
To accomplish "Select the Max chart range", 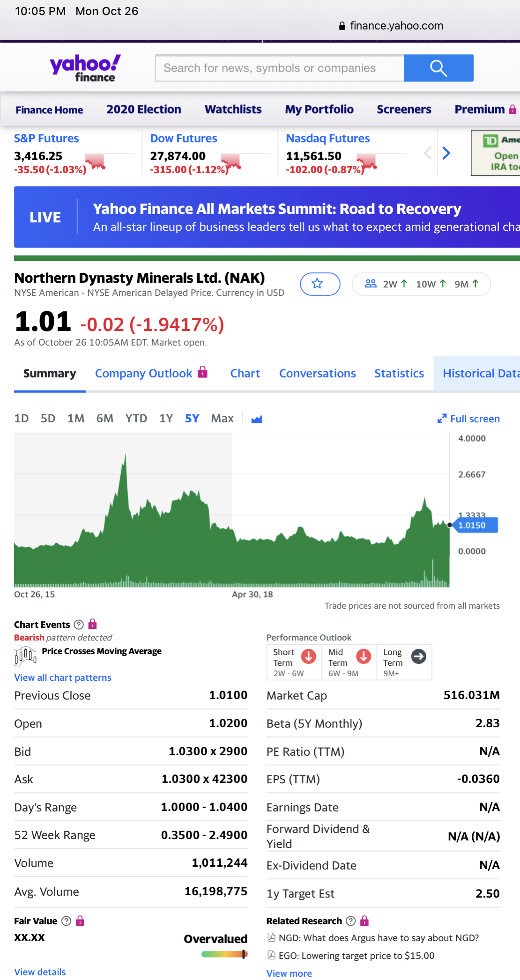I will click(x=222, y=419).
